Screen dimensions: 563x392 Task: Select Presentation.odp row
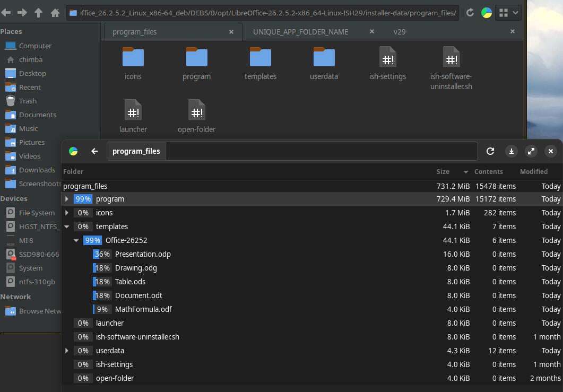(x=311, y=254)
